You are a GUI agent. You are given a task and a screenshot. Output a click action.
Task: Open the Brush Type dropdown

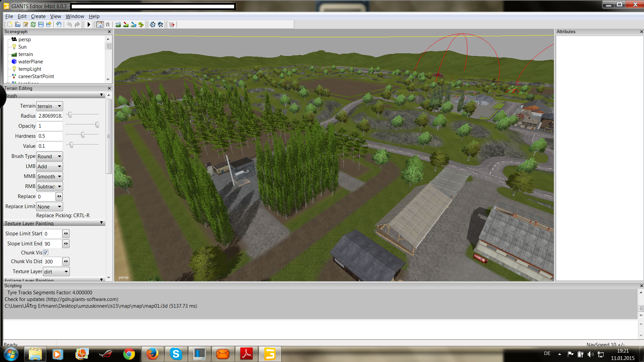(x=49, y=156)
